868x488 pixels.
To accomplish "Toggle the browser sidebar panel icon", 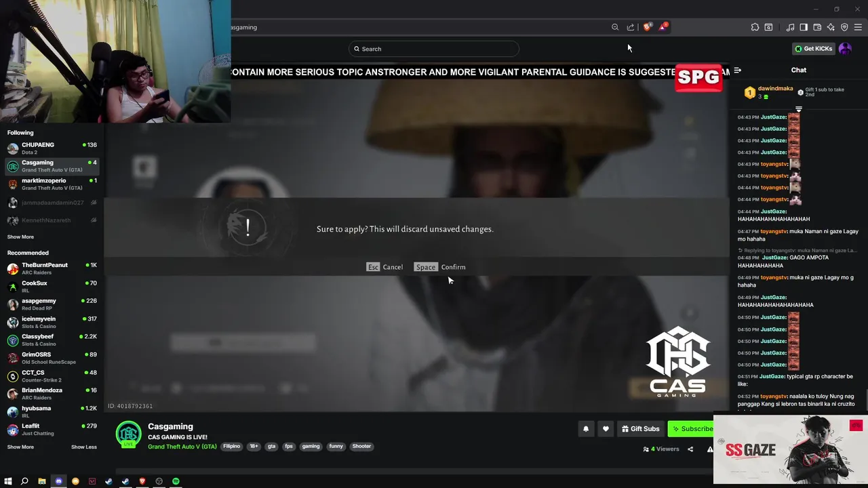I will (804, 27).
